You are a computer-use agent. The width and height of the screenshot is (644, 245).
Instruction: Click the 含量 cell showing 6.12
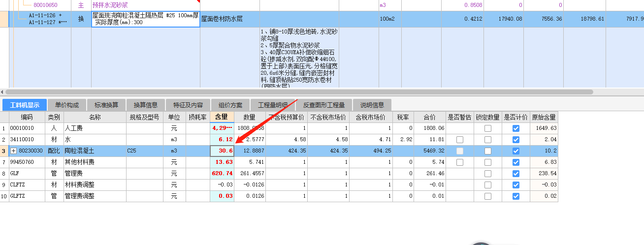[222, 139]
